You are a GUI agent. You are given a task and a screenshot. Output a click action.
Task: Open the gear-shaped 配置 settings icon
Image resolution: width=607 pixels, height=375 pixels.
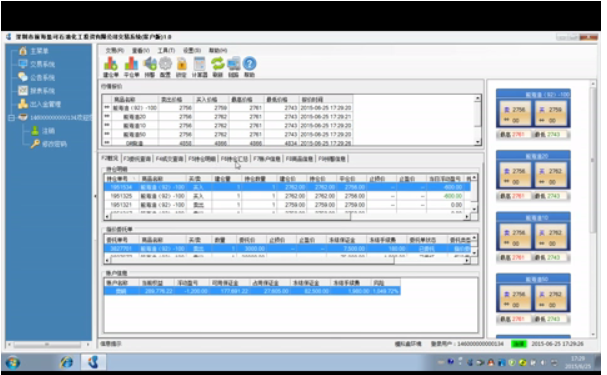165,67
